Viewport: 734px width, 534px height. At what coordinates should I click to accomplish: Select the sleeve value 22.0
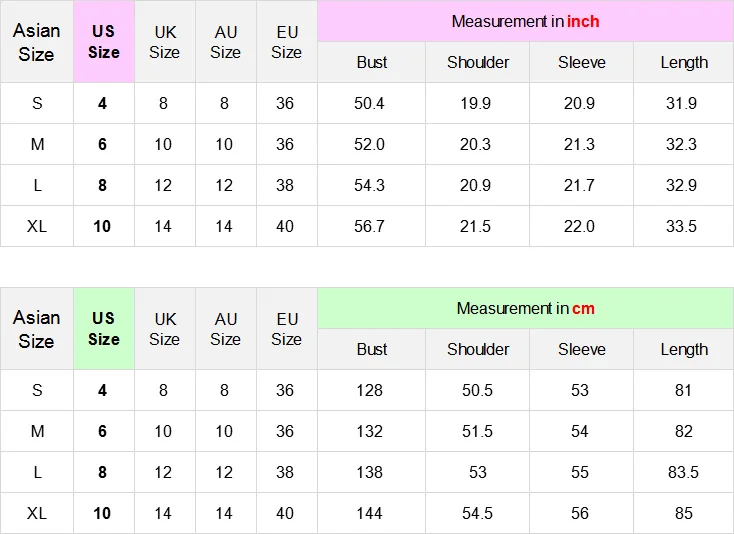click(579, 227)
